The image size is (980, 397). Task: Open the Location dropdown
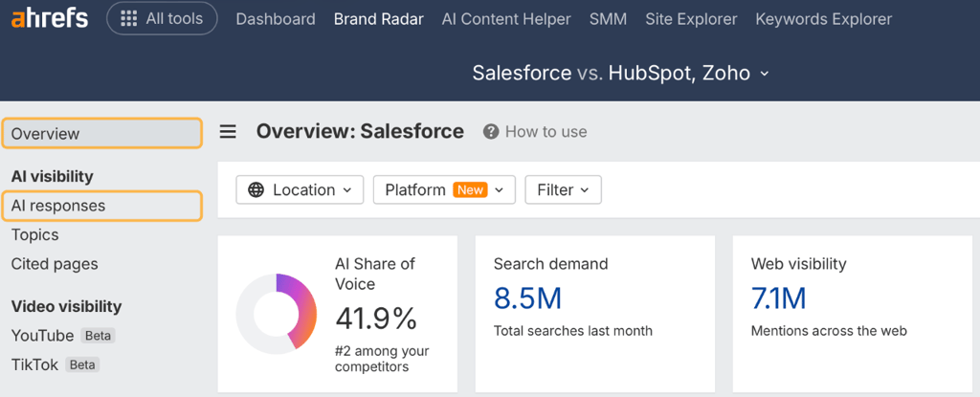pyautogui.click(x=300, y=190)
